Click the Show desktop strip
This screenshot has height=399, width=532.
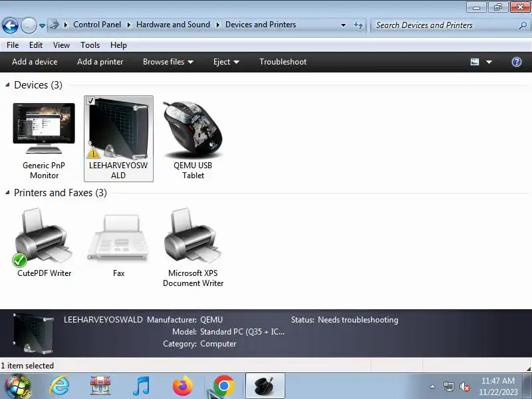point(527,386)
